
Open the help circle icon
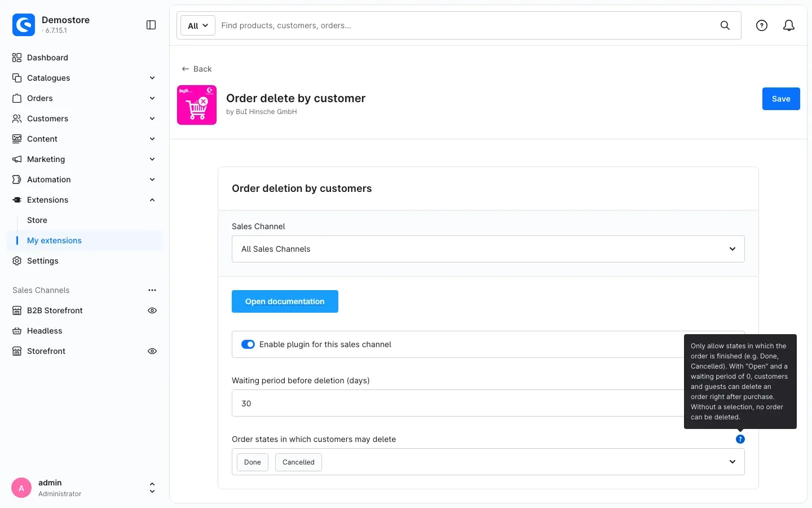[762, 25]
